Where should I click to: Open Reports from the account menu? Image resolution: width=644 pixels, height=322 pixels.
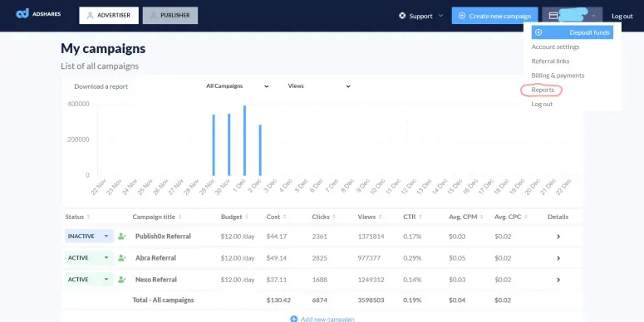(543, 90)
